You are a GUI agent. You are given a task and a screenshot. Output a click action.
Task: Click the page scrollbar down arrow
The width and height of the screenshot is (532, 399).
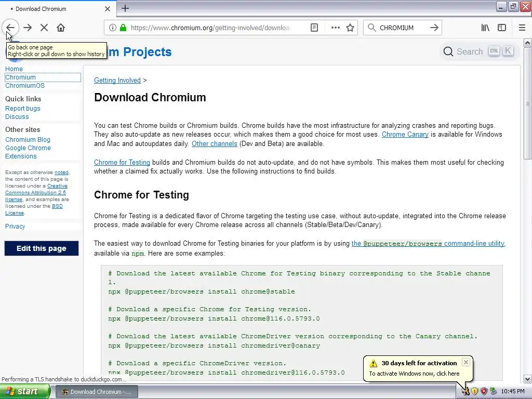pos(528,379)
